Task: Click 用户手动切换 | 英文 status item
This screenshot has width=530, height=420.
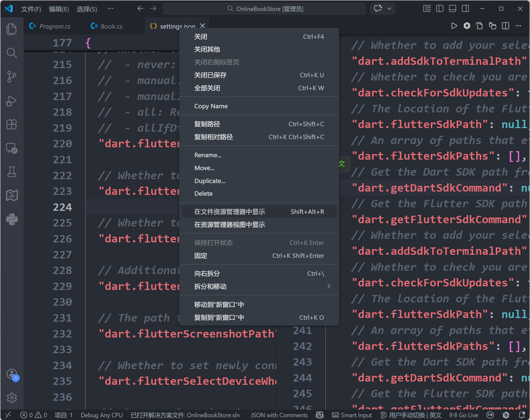Action: pos(411,415)
